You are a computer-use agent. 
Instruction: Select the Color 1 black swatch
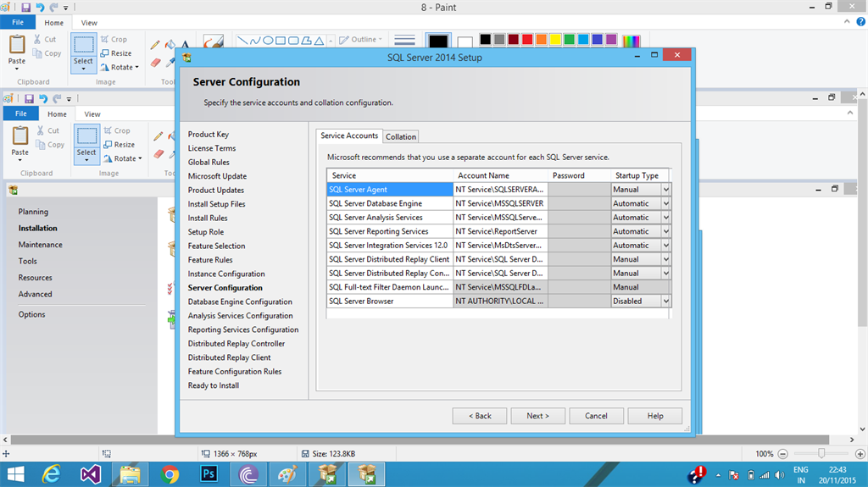pos(438,42)
